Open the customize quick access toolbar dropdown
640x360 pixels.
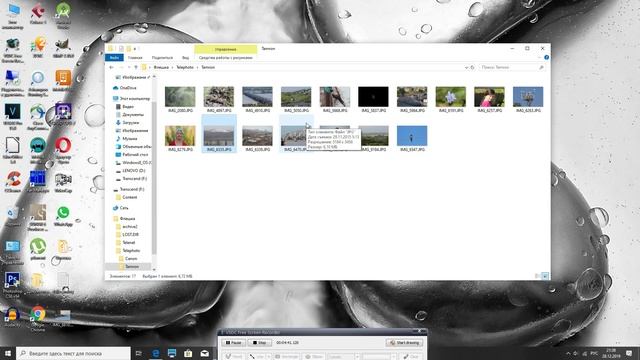[135, 49]
